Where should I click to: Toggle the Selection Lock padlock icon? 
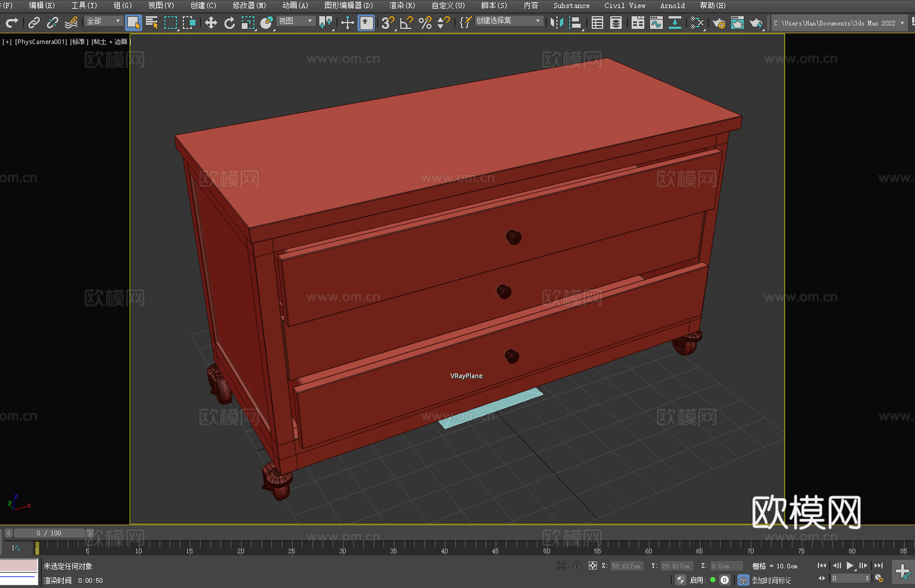click(577, 565)
